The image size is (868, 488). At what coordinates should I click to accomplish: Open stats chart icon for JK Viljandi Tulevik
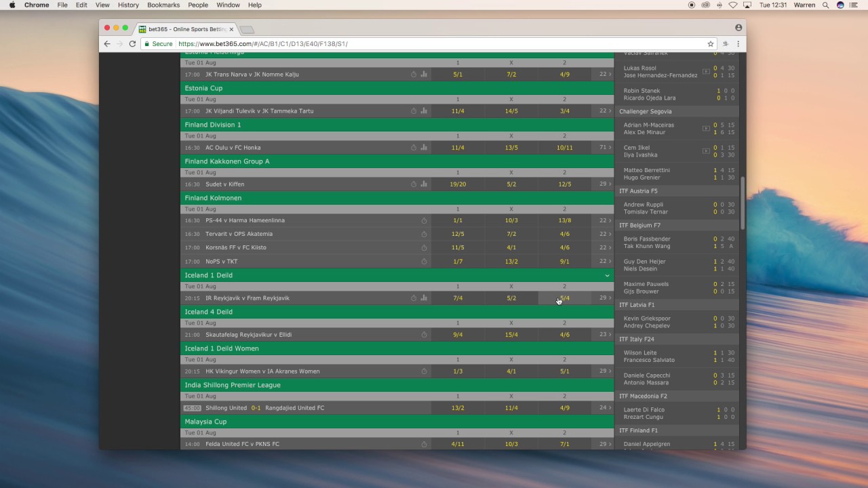click(x=424, y=111)
